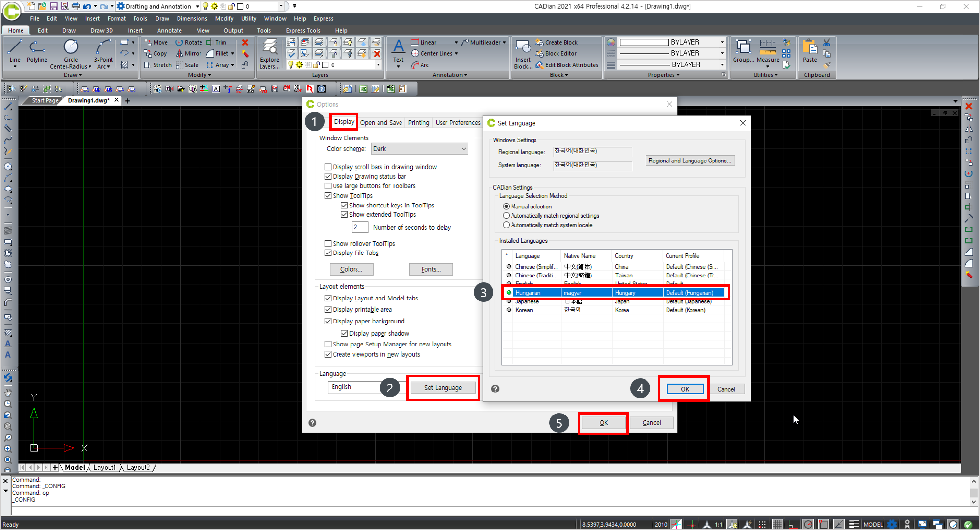The image size is (980, 530).
Task: Expand the Annotation panel flyout
Action: (x=450, y=75)
